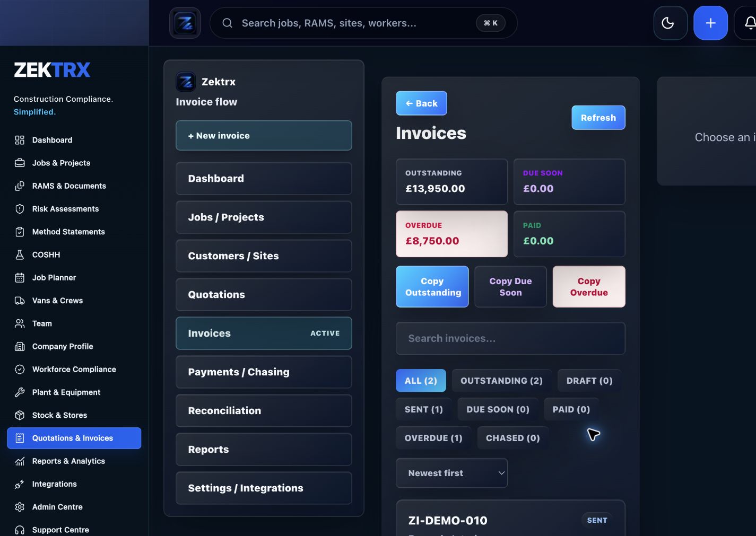Screen dimensions: 756x536
Task: Click the Support Centre headset icon
Action: coord(20,530)
